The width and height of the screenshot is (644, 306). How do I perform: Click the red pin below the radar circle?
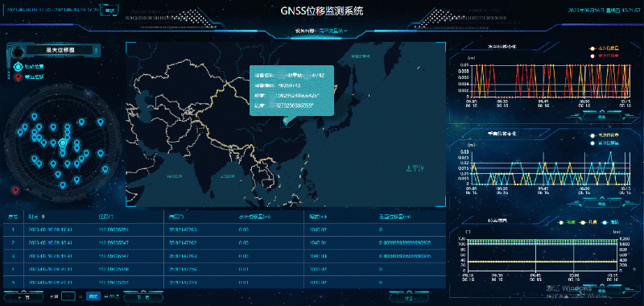(15, 190)
